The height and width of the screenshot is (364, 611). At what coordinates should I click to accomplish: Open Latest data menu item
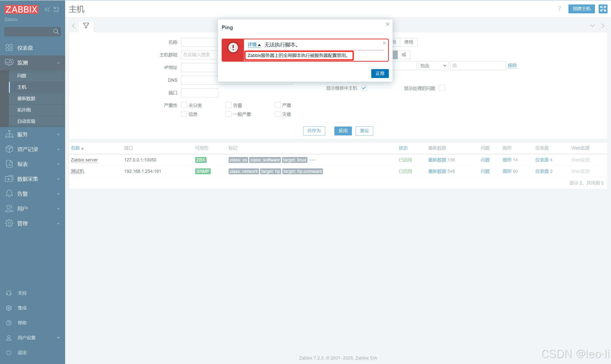pos(26,99)
